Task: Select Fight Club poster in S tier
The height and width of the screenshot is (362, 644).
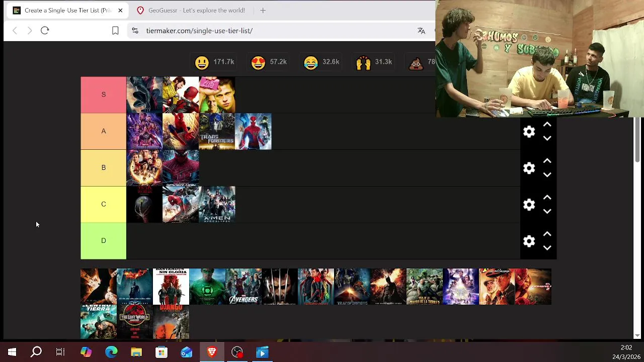Action: (217, 95)
